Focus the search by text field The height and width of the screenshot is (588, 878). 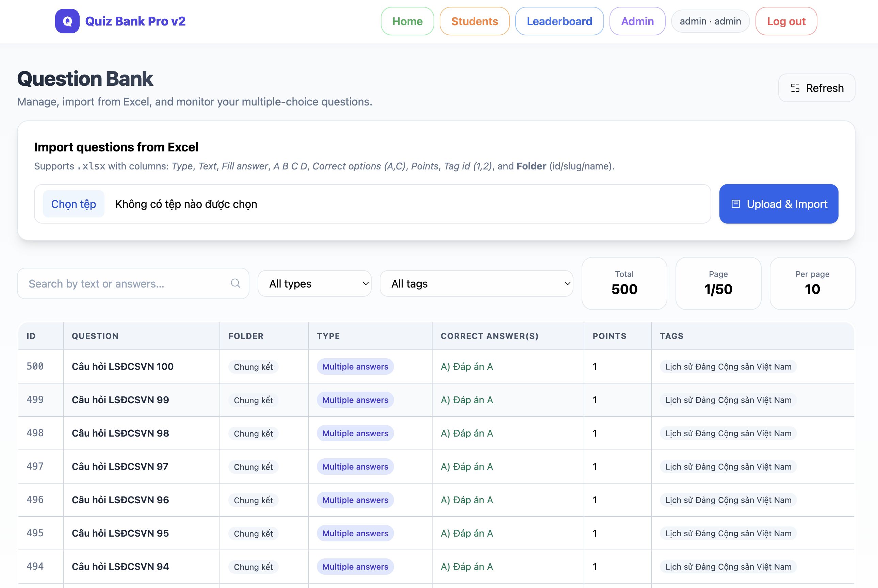coord(128,283)
